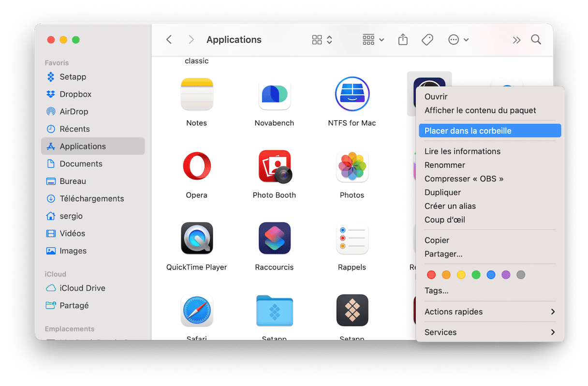This screenshot has height=386, width=588.
Task: Open the Opera app icon
Action: pos(196,166)
